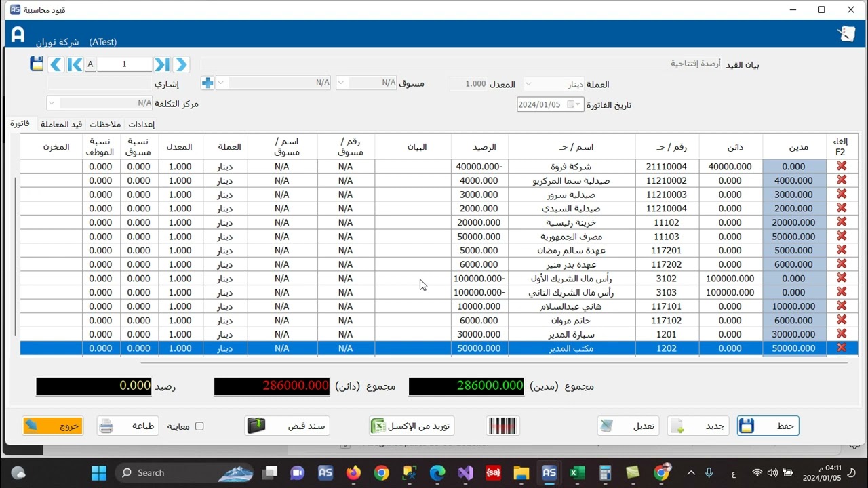Select account name صيدلية سرور cell
The image size is (868, 488).
pos(572,195)
